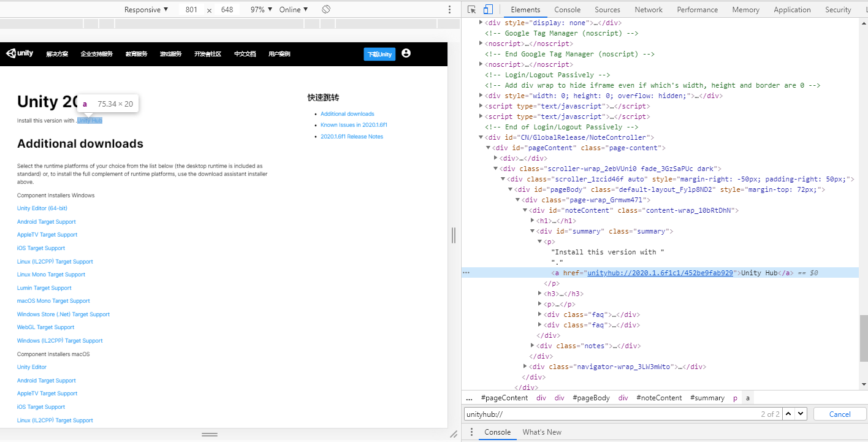Open the Memory tab
This screenshot has width=868, height=442.
pos(745,10)
